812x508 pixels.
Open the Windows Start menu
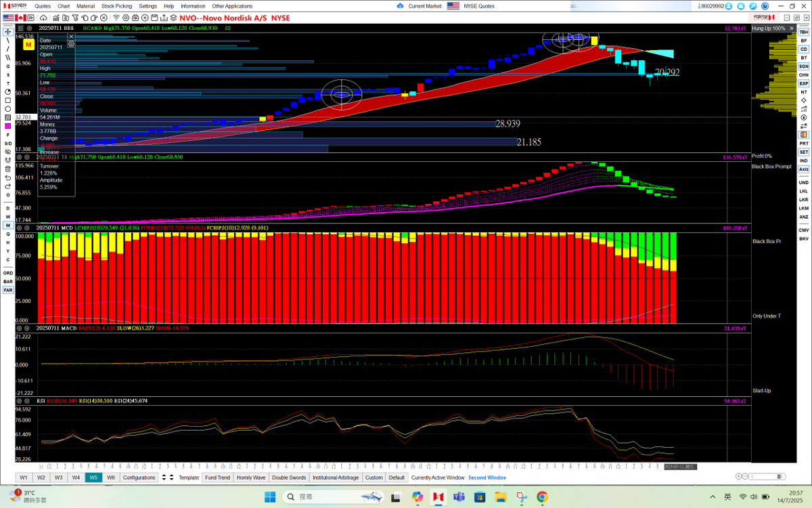[270, 496]
